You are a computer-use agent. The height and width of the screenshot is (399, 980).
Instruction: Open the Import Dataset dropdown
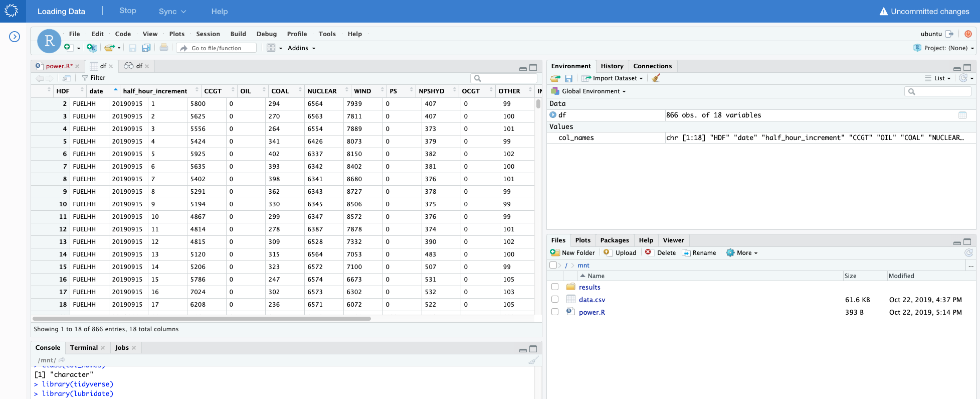[612, 78]
